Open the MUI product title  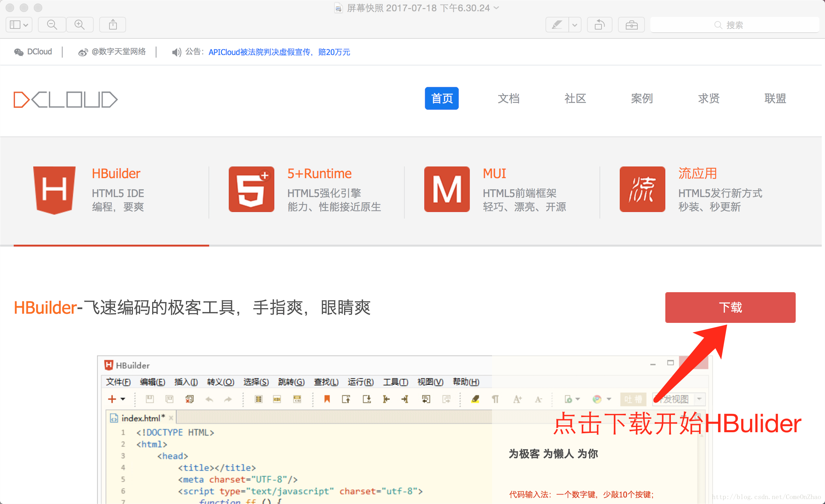(x=494, y=174)
